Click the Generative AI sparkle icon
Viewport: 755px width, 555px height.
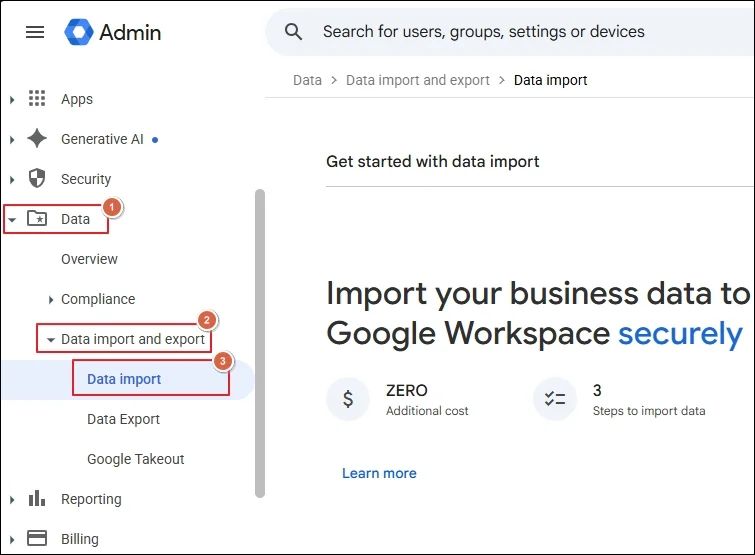pyautogui.click(x=37, y=139)
